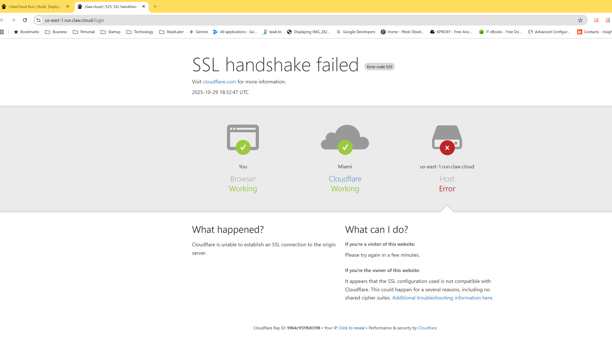Open a new browser tab
The width and height of the screenshot is (612, 364).
tap(155, 7)
